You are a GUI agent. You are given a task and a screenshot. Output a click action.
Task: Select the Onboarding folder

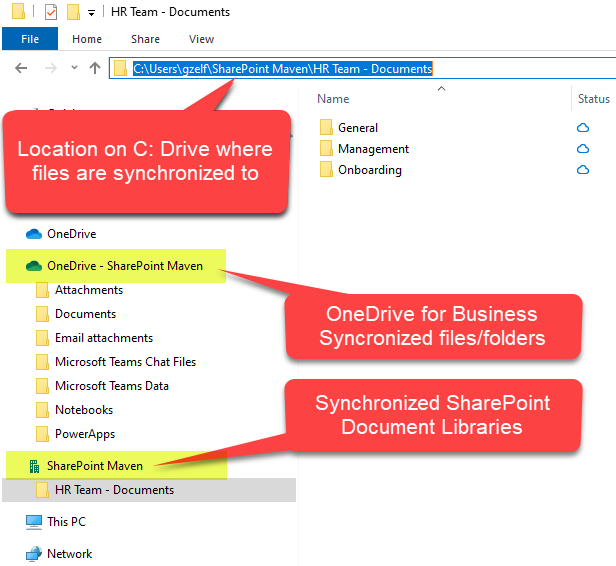(370, 170)
